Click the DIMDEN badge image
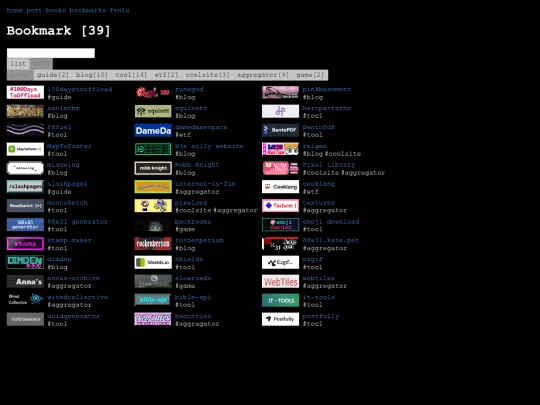 click(x=25, y=262)
